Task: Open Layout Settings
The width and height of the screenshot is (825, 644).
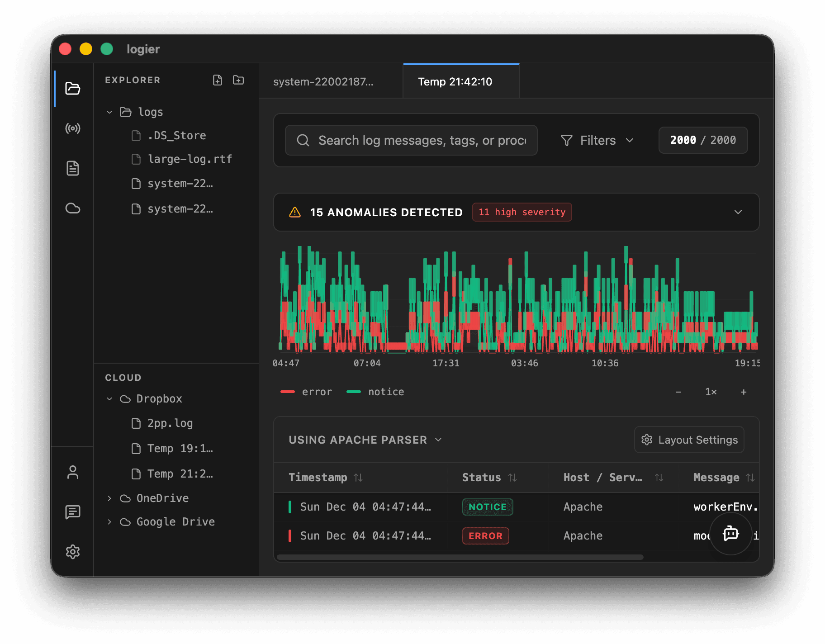Action: coord(689,440)
